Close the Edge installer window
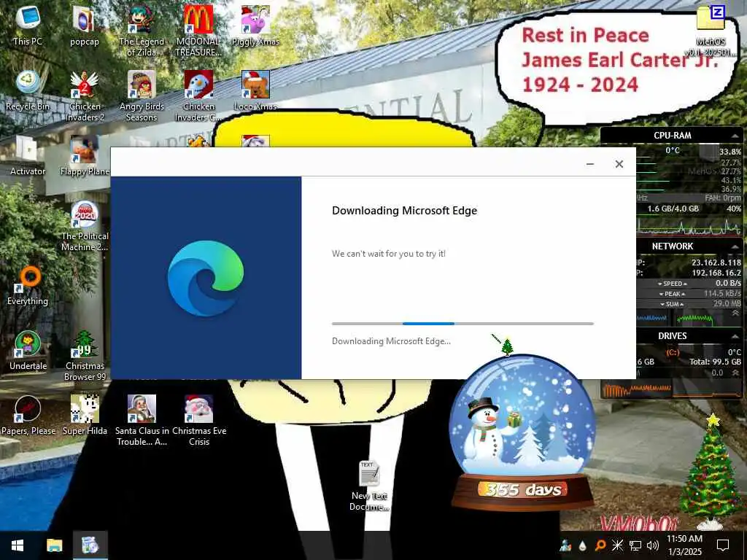This screenshot has width=747, height=560. tap(619, 164)
